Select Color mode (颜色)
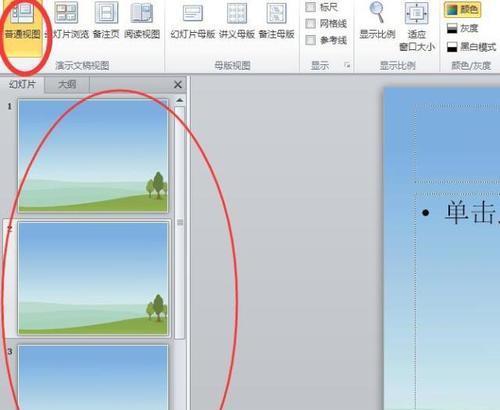This screenshot has height=410, width=500. click(463, 9)
